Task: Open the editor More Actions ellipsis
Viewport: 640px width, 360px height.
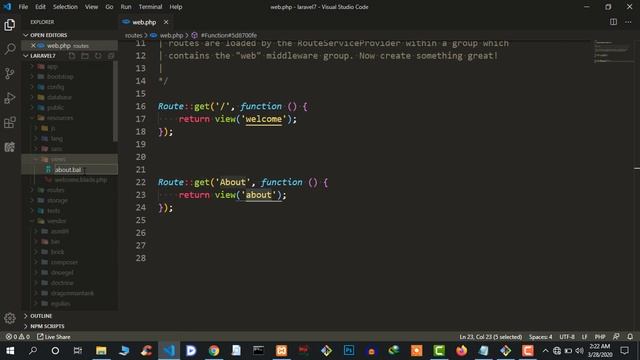Action: point(628,22)
